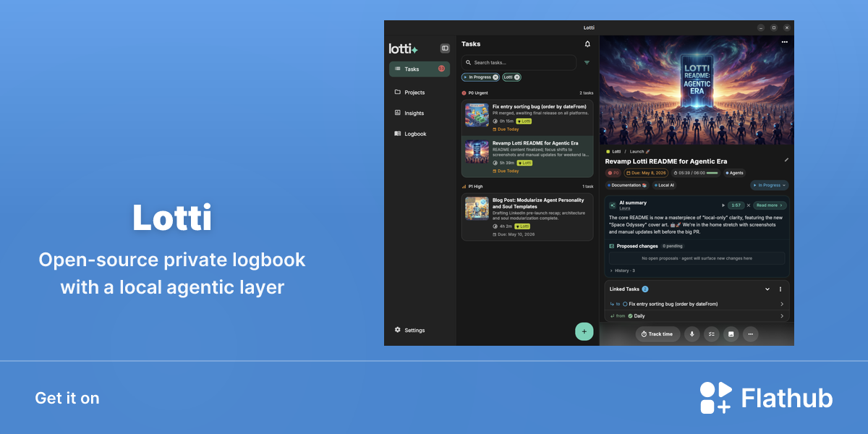Click the microphone record icon
868x434 pixels.
(x=692, y=334)
